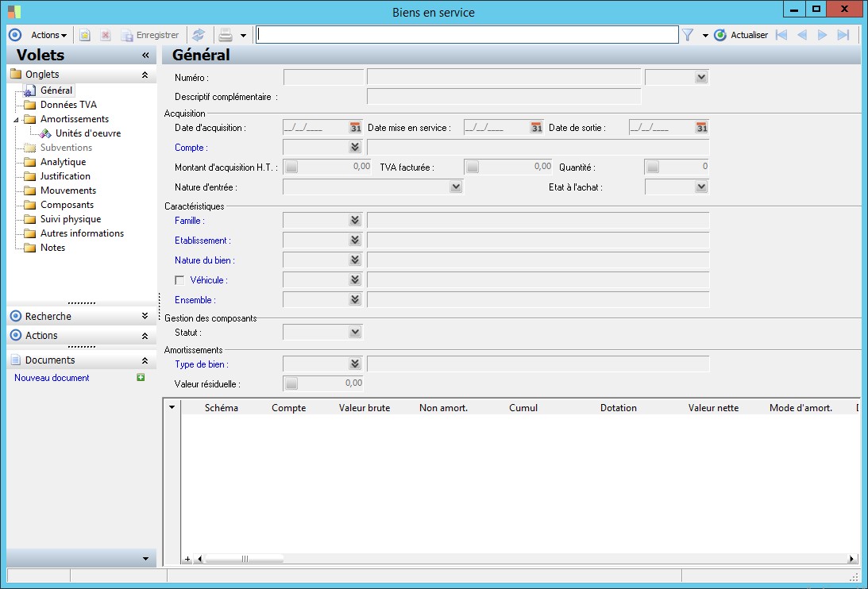Open the Composants tab
Image resolution: width=868 pixels, height=589 pixels.
[67, 205]
